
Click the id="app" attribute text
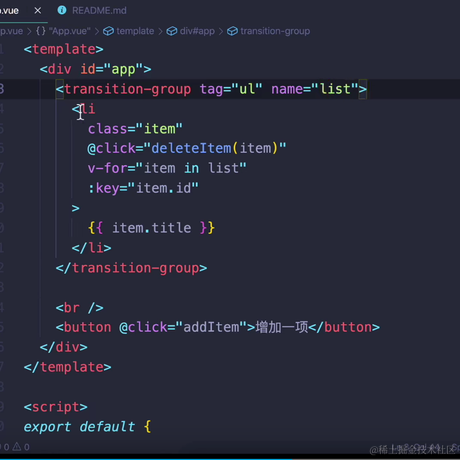click(112, 69)
